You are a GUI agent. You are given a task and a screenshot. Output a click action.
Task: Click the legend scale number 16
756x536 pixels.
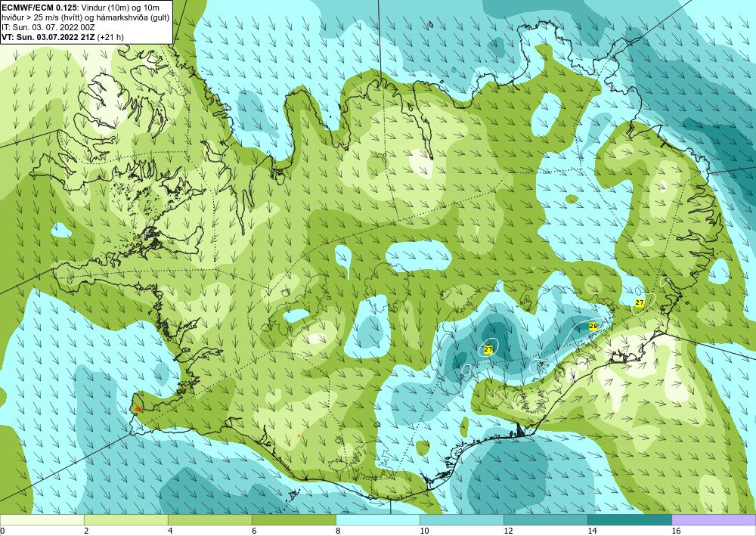click(676, 531)
